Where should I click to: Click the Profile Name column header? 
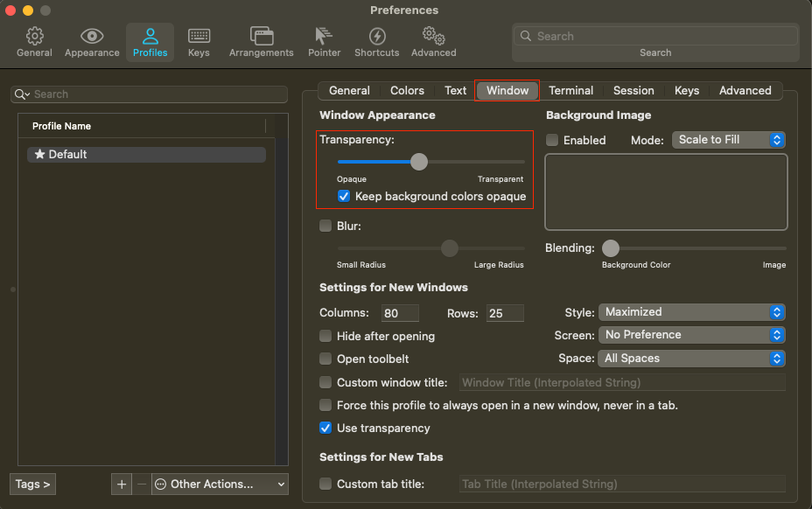(x=142, y=126)
